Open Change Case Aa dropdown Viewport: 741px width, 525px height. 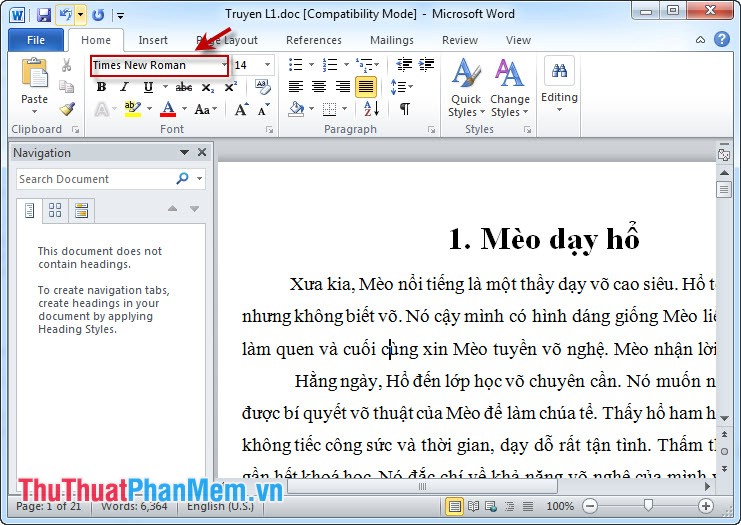[x=206, y=110]
